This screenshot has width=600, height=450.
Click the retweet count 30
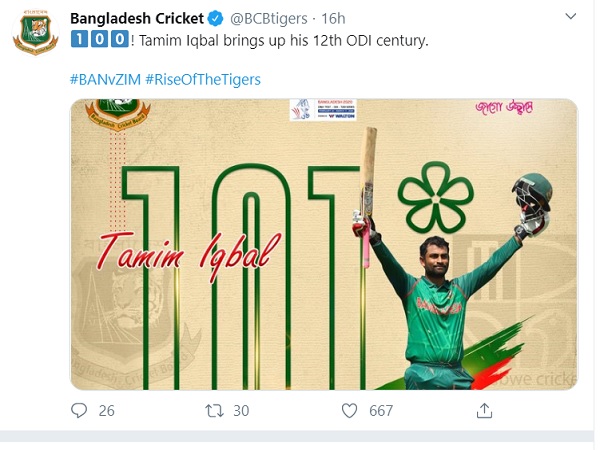(240, 410)
